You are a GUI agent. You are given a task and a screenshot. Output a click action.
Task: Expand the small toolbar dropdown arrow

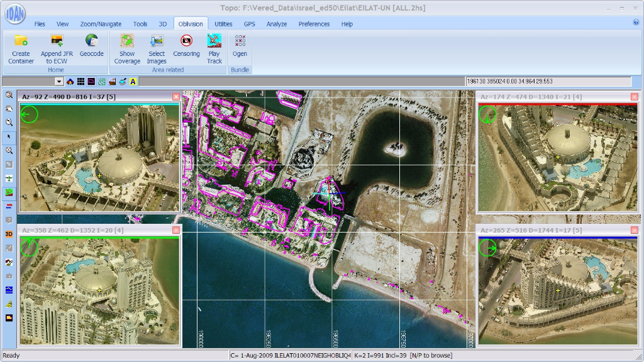(59, 82)
